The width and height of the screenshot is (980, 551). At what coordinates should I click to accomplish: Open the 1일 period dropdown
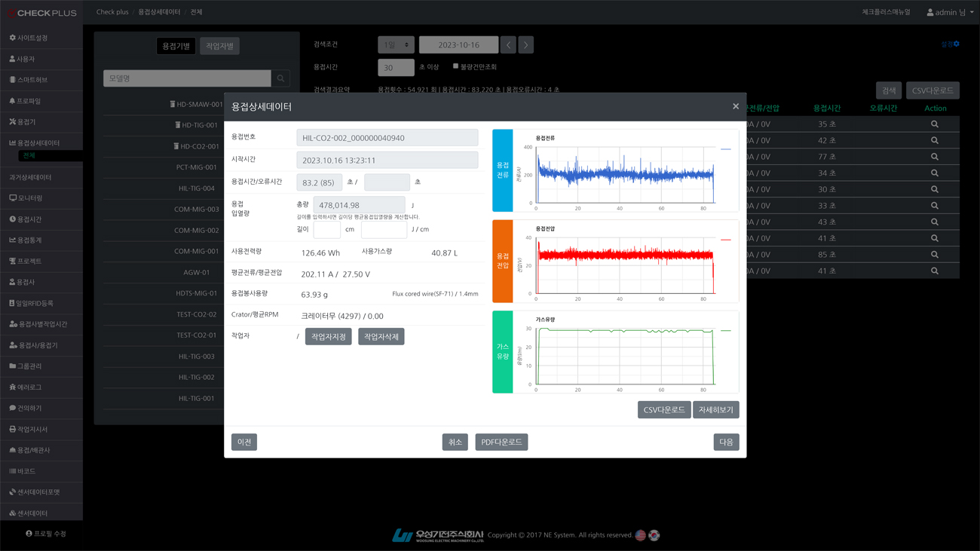pos(396,45)
